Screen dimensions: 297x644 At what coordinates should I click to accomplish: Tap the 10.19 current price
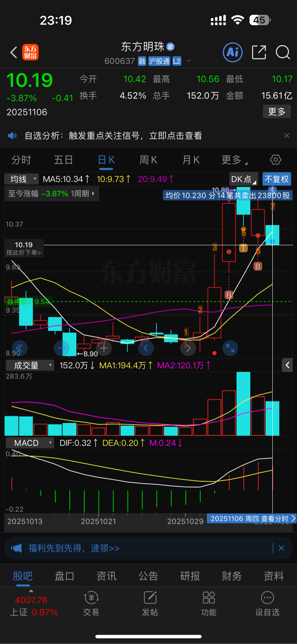(30, 80)
